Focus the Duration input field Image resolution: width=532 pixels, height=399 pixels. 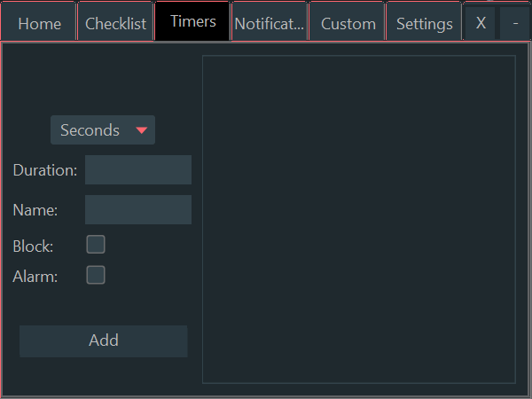coord(138,169)
